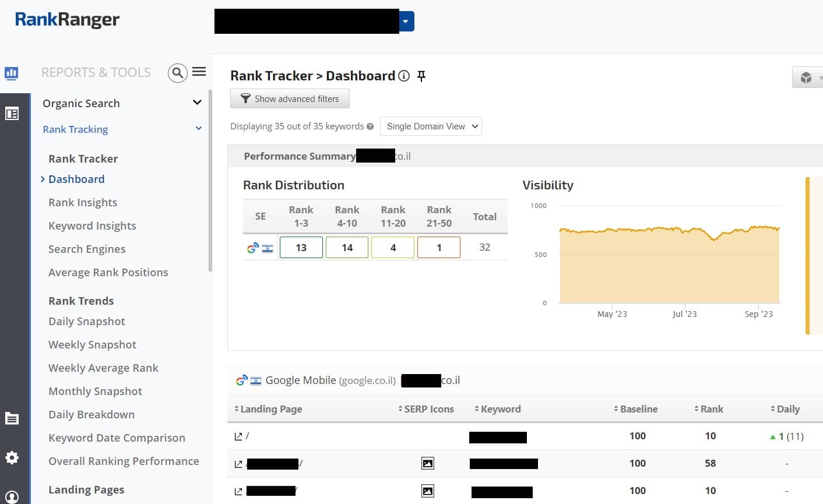Click the settings gear in left rail

[12, 457]
